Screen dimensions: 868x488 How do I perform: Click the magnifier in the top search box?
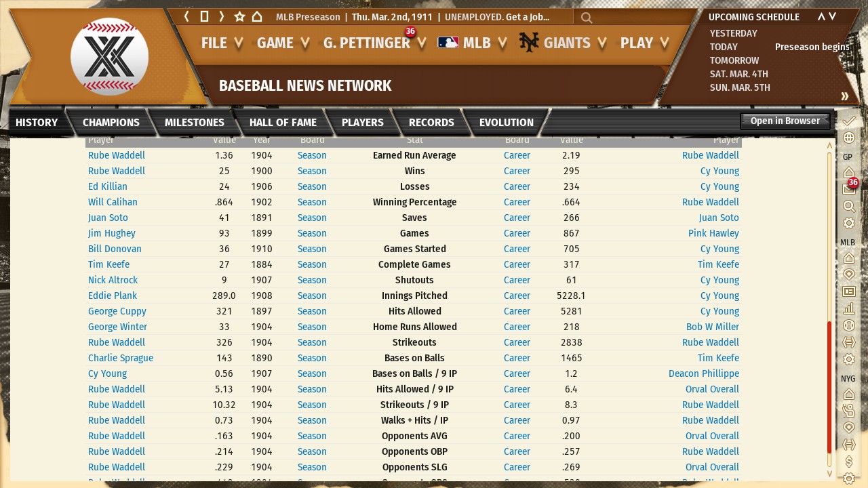point(587,18)
